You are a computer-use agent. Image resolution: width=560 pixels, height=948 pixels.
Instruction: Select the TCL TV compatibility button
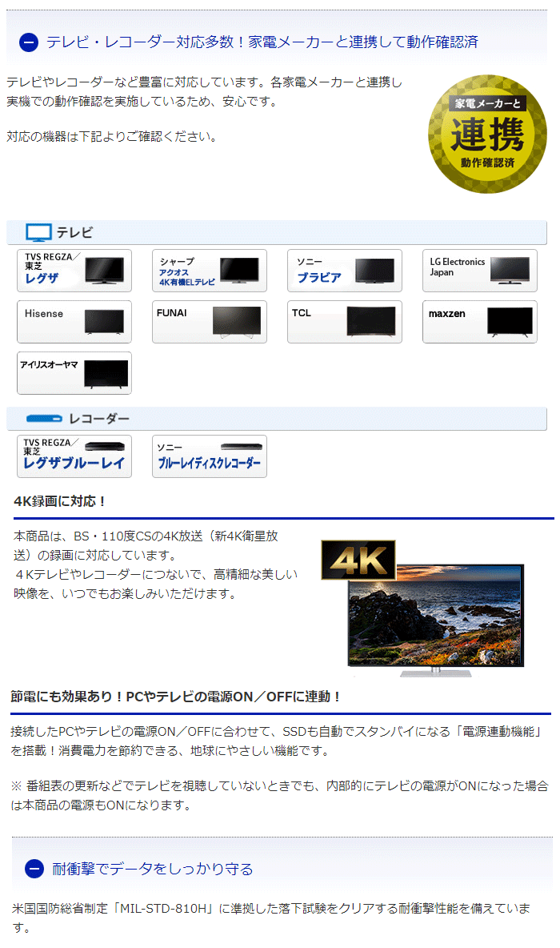click(x=345, y=322)
